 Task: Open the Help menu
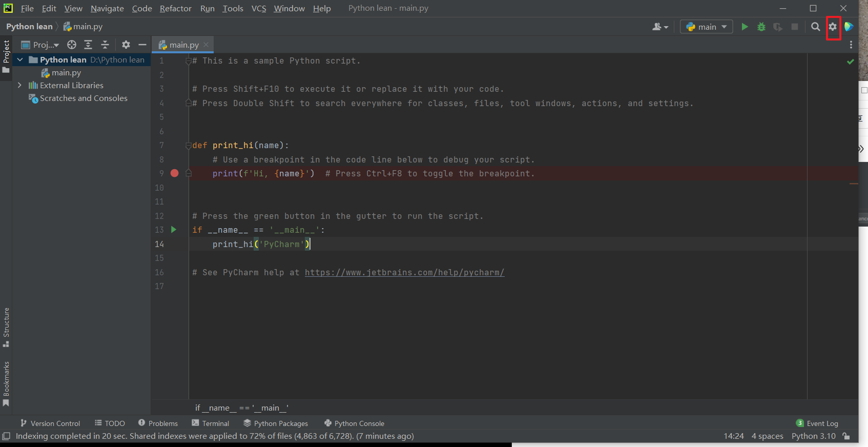(322, 8)
